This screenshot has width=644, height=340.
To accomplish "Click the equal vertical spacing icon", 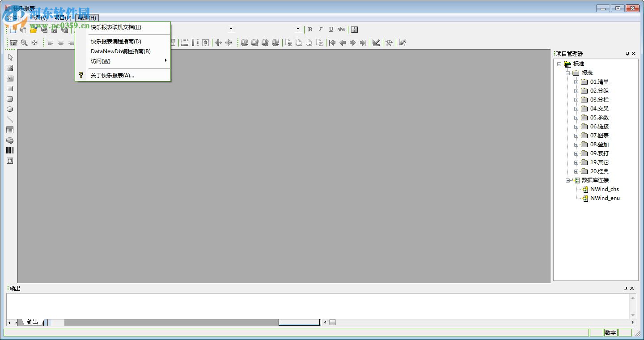I will [229, 42].
